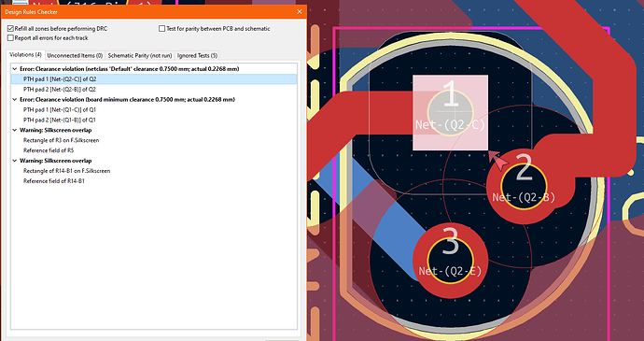Viewport: 644px width, 341px height.
Task: Select the Violations (4) tab
Action: (x=25, y=55)
